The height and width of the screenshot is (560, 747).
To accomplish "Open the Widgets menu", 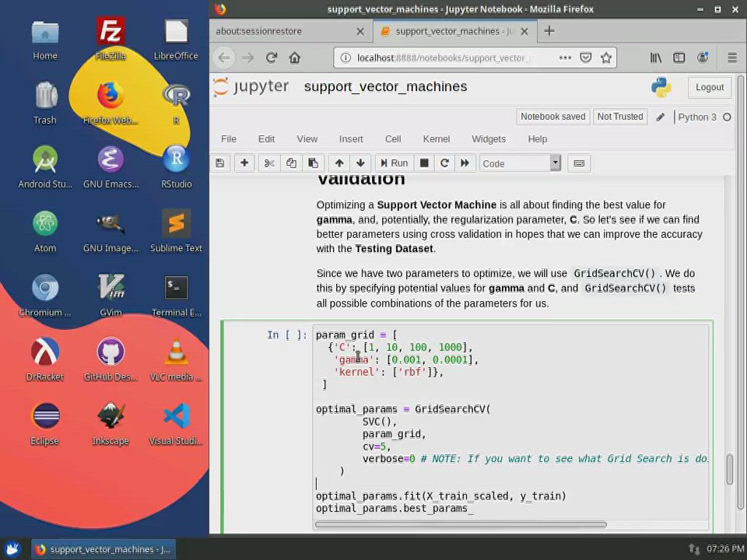I will (x=489, y=139).
